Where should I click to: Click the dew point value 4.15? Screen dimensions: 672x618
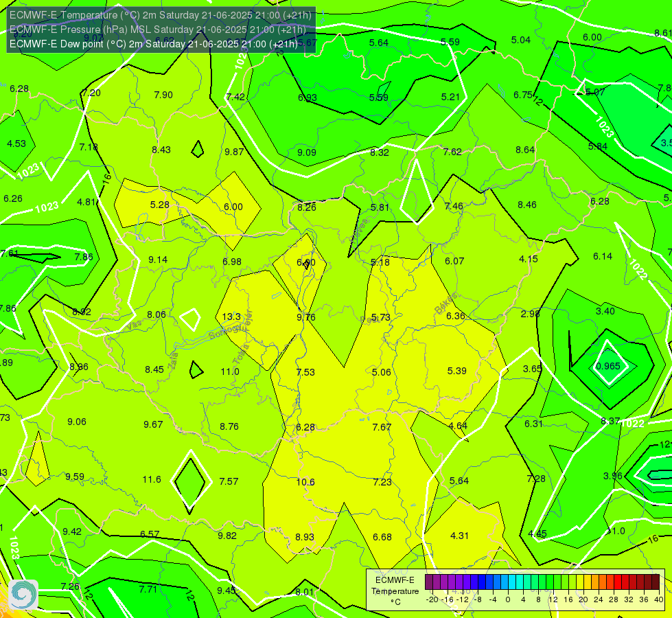[528, 259]
